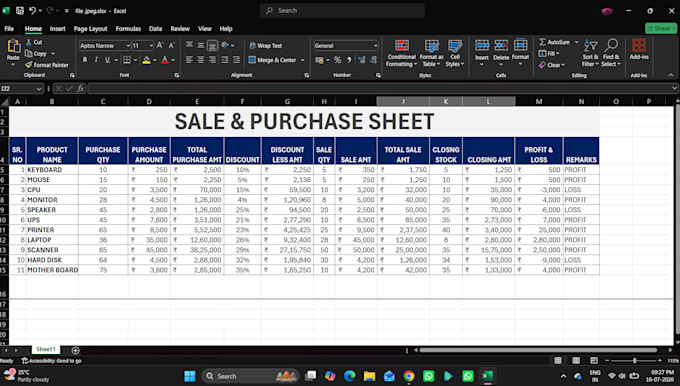
Task: Switch to Normal view icon
Action: point(558,360)
